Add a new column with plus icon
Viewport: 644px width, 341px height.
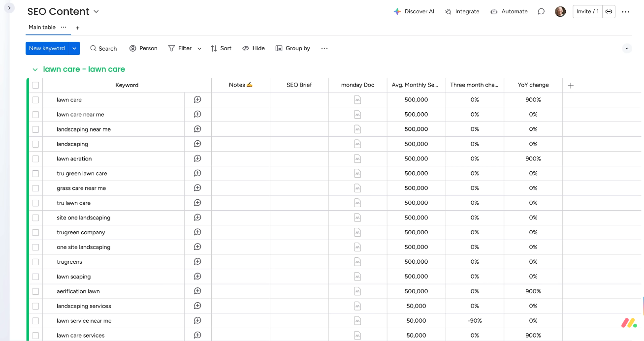coord(571,85)
